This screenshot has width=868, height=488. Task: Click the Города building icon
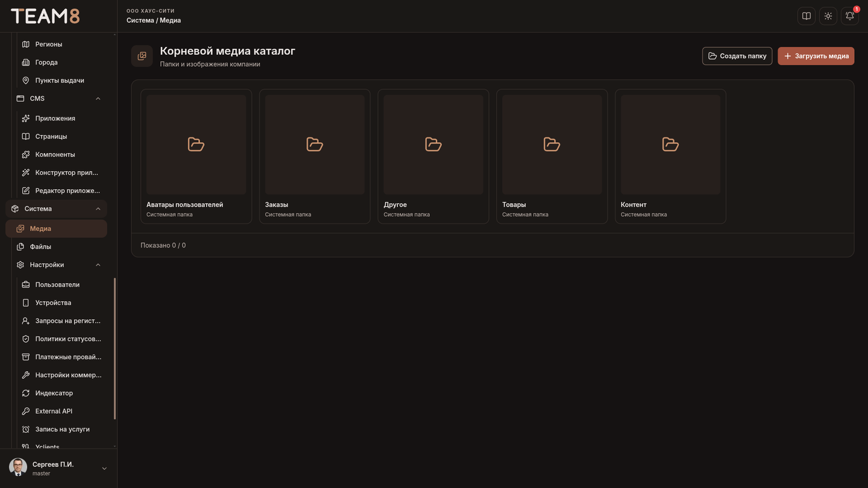coord(26,62)
